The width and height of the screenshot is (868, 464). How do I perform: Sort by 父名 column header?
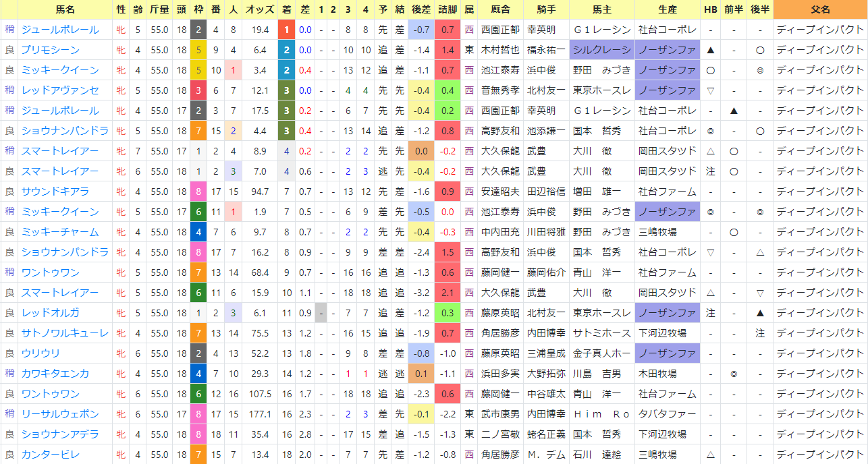[x=820, y=9]
